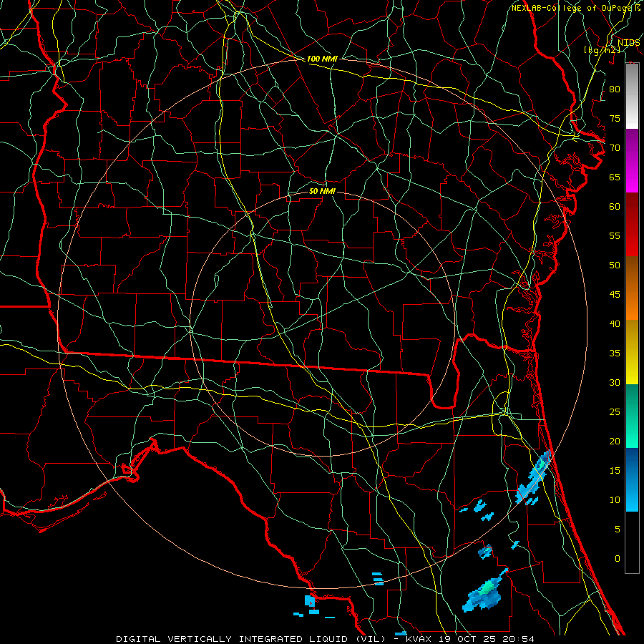Select the blue segment of the color bar
This screenshot has width=644, height=644.
[x=632, y=479]
